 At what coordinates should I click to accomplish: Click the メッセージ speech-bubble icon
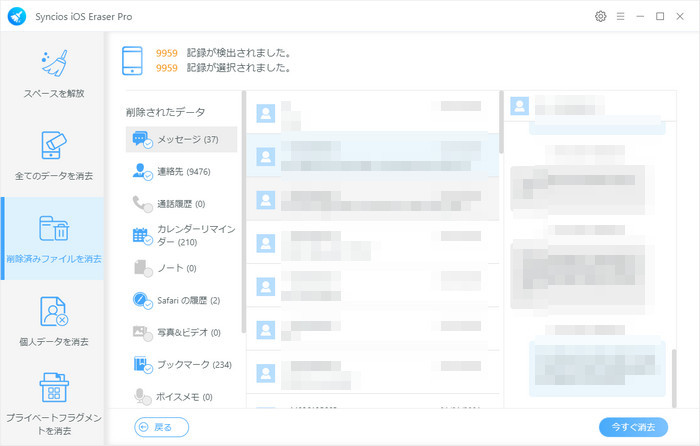pos(142,140)
